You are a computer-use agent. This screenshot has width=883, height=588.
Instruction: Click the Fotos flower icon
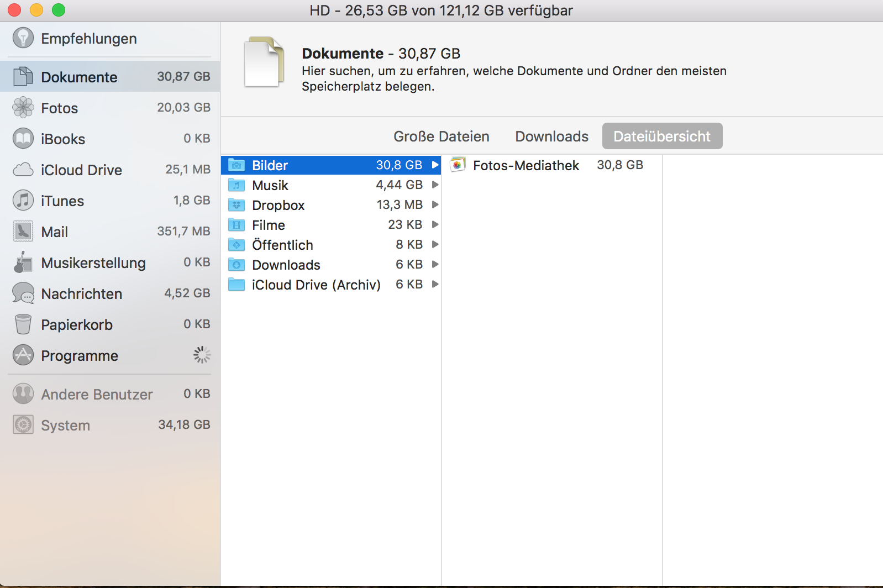coord(23,107)
